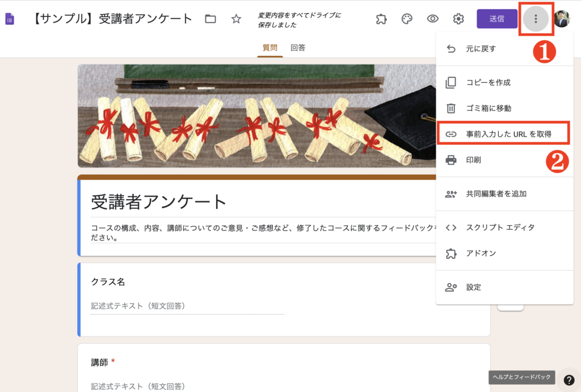The width and height of the screenshot is (581, 392).
Task: Select the 事前入力した URL を取得 menu item
Action: click(x=504, y=133)
